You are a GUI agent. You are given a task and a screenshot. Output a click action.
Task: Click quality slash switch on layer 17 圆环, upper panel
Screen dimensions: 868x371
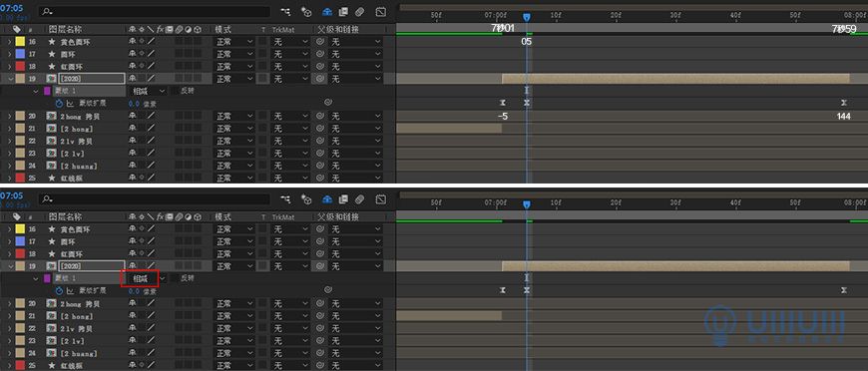[x=150, y=54]
